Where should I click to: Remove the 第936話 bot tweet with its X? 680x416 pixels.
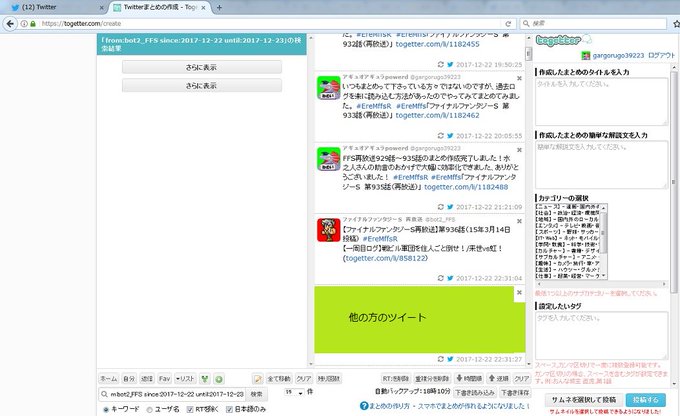coord(519,221)
